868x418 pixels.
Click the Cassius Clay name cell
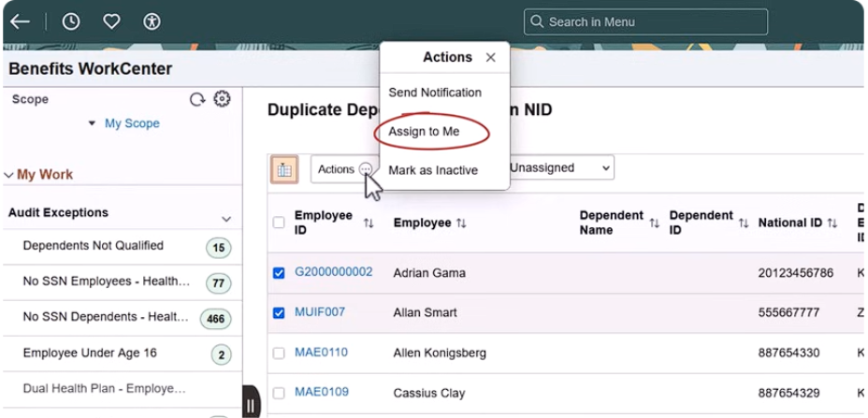click(x=429, y=394)
